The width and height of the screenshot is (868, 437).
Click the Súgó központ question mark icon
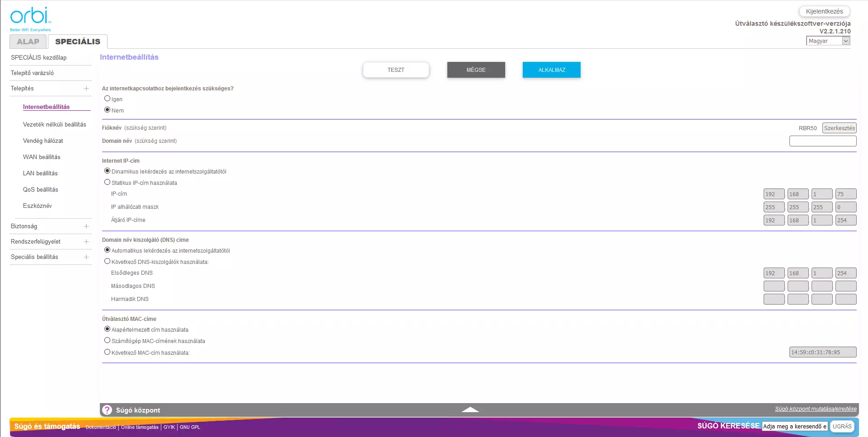pos(107,410)
